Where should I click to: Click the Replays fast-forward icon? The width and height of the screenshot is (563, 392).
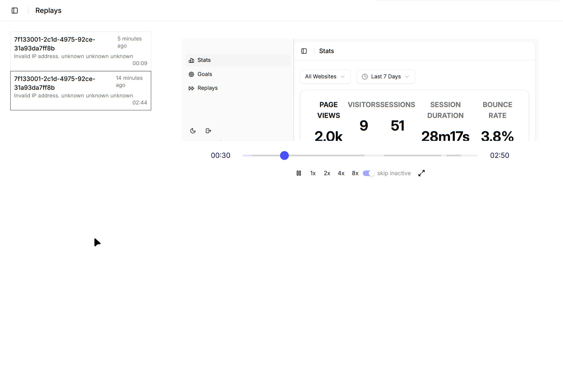point(191,88)
